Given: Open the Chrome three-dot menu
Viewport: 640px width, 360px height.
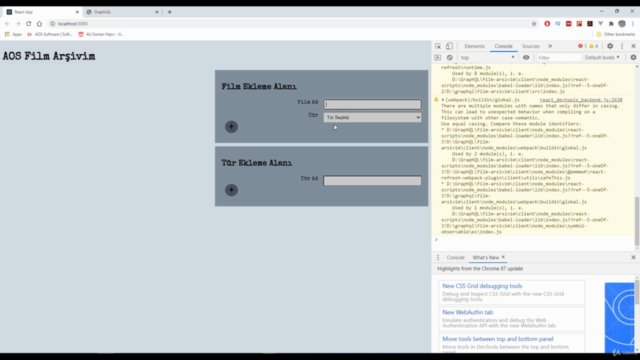Looking at the screenshot, I should 633,24.
